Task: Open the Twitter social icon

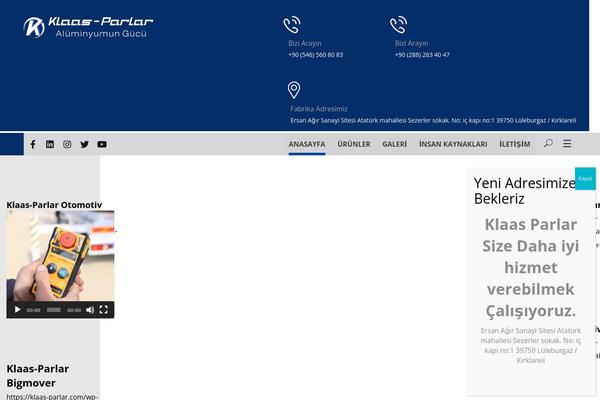Action: (85, 144)
